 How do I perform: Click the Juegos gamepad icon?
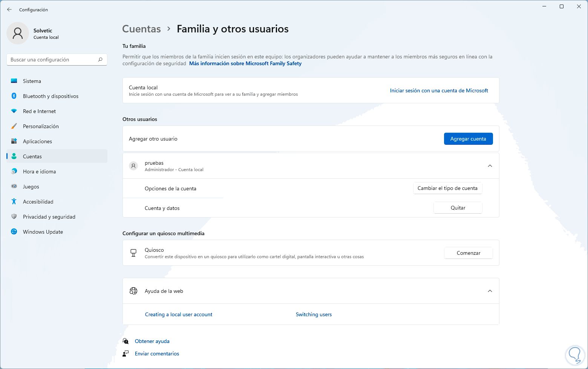(x=14, y=187)
